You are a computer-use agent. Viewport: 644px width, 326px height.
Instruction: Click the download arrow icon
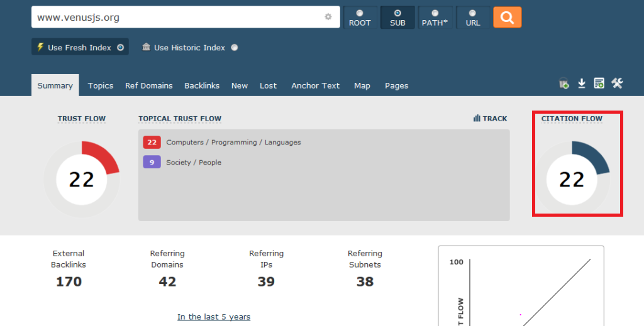point(582,84)
